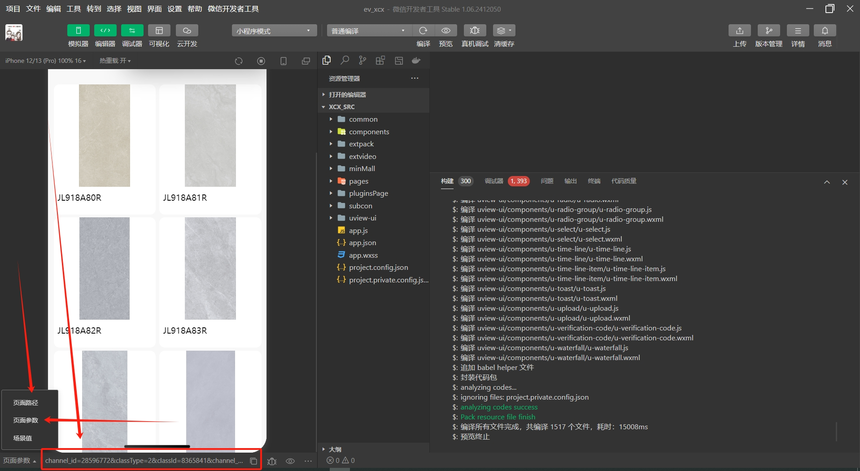Click the simulator record/stop icon
This screenshot has height=471, width=860.
pos(261,61)
